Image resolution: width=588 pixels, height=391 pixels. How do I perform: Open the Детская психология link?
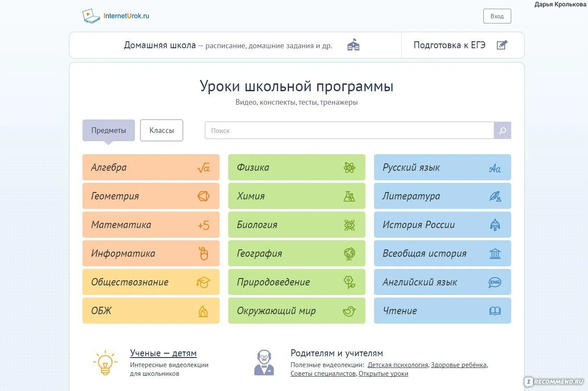point(398,365)
